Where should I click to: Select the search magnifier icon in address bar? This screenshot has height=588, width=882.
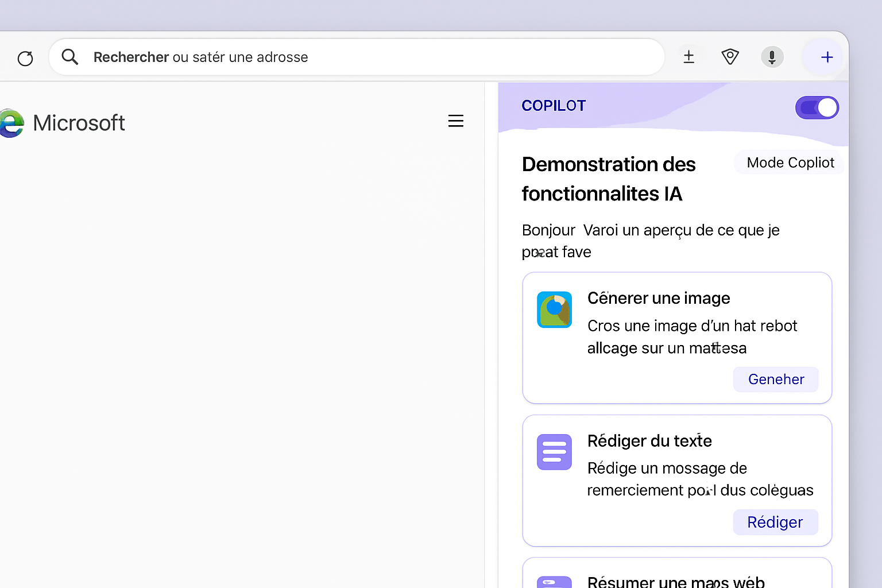(x=69, y=57)
